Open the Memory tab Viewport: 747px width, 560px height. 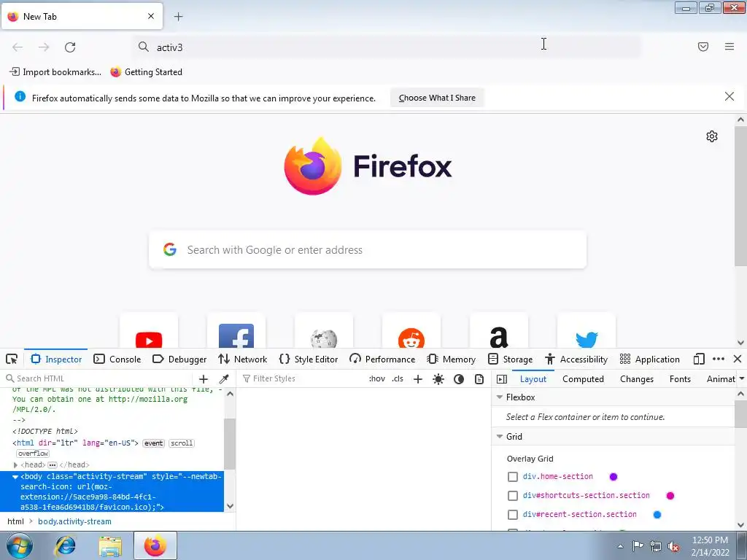click(x=451, y=359)
